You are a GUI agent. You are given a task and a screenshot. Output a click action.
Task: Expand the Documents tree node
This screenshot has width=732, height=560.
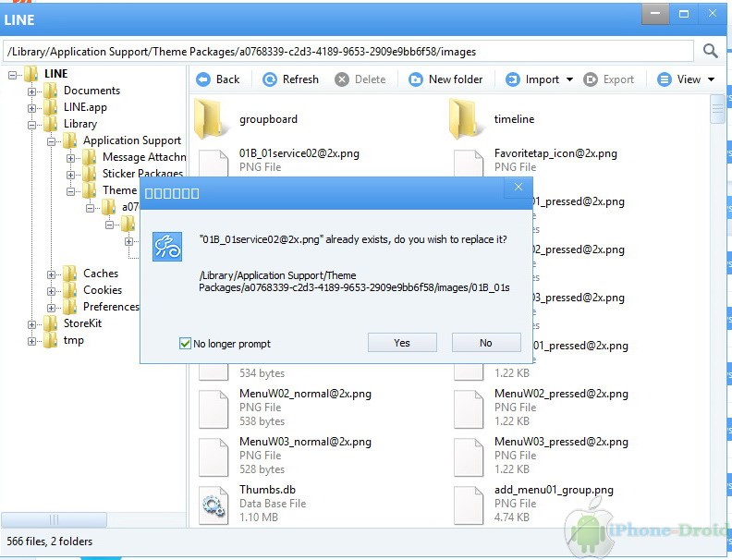pyautogui.click(x=31, y=91)
